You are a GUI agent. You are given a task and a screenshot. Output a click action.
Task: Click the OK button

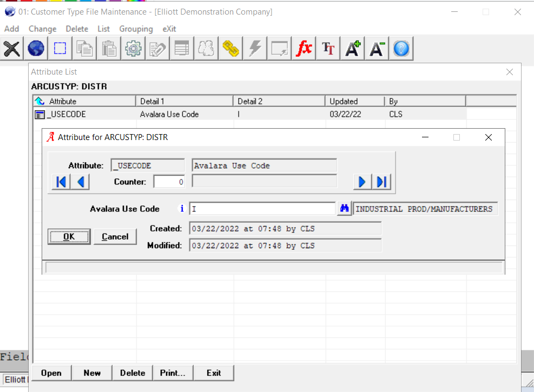click(x=69, y=237)
